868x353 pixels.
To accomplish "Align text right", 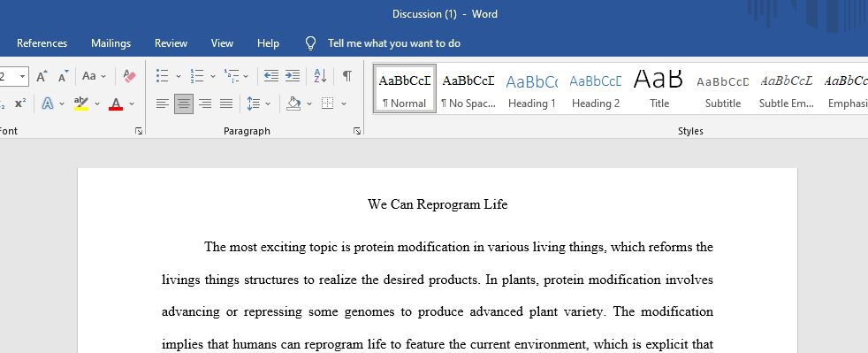I will [205, 104].
